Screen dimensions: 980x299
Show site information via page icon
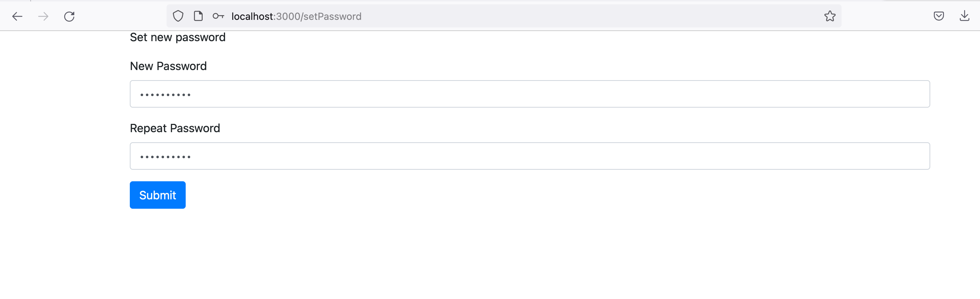pyautogui.click(x=198, y=16)
